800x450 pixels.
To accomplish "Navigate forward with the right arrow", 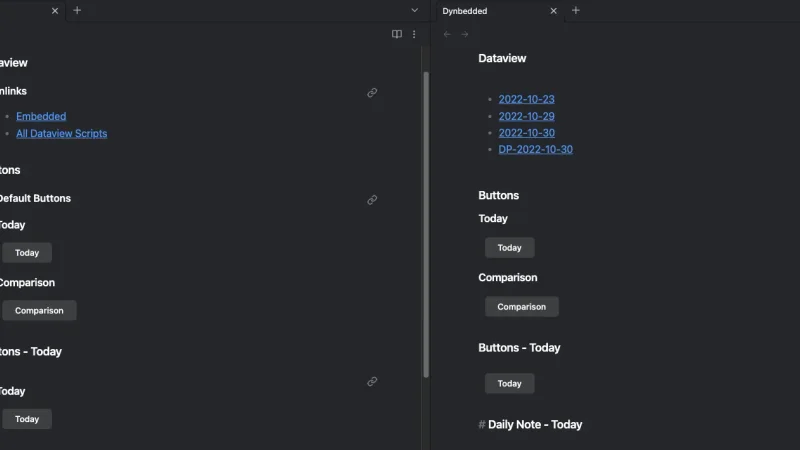I will [464, 34].
